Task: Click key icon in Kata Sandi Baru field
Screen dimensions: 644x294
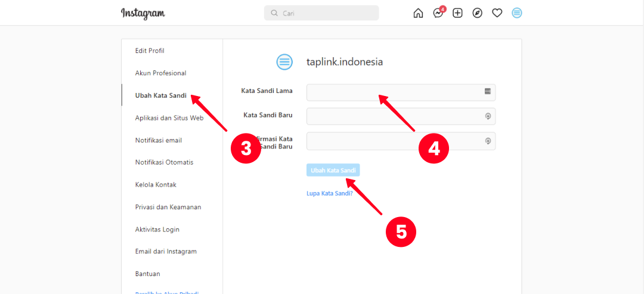Action: coord(488,117)
